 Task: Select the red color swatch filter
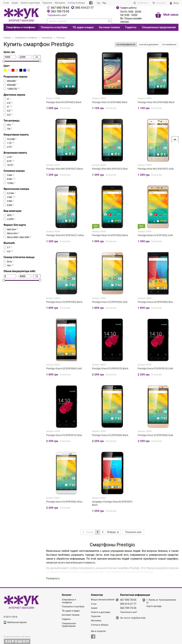tap(13, 70)
